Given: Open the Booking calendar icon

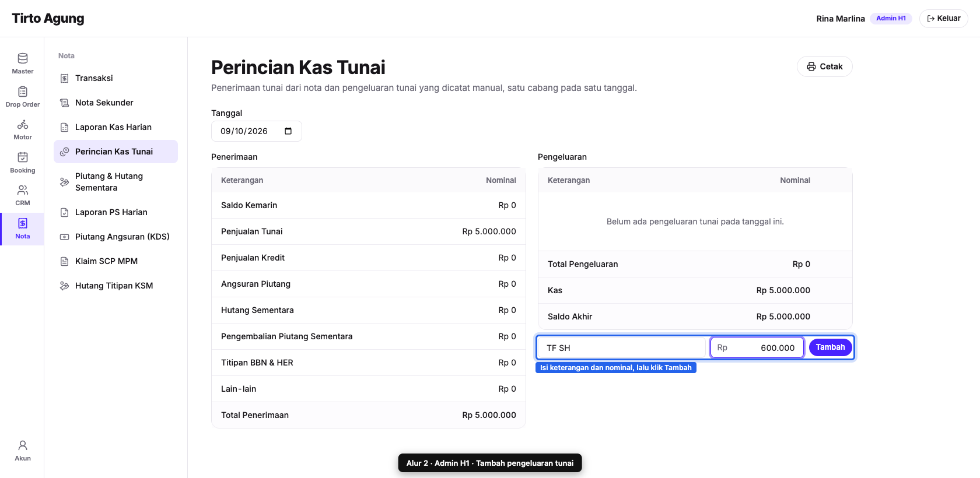Looking at the screenshot, I should pos(22,163).
